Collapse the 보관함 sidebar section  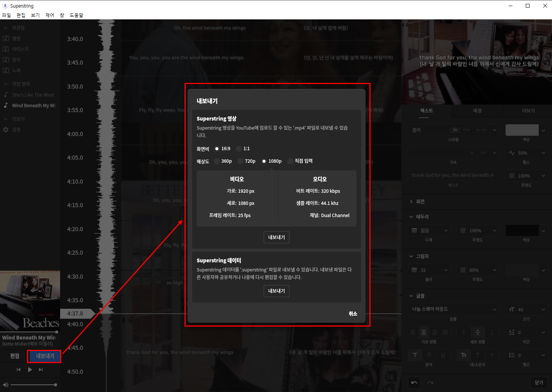coord(6,28)
